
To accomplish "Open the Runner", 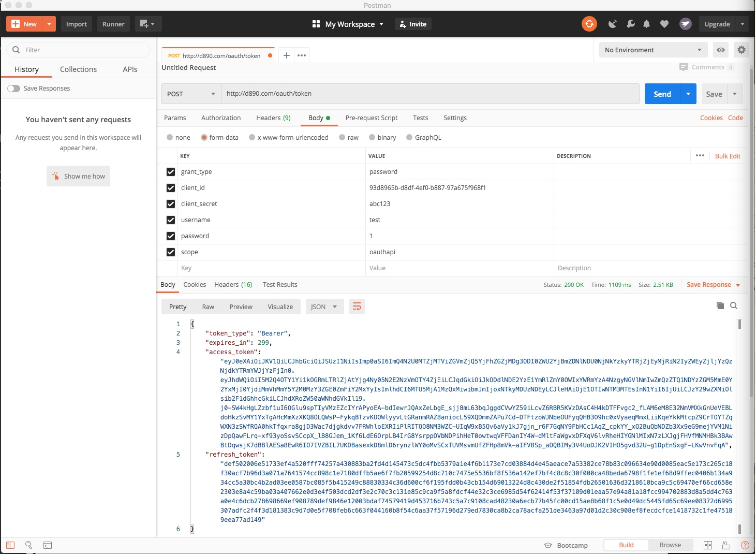I will click(113, 24).
